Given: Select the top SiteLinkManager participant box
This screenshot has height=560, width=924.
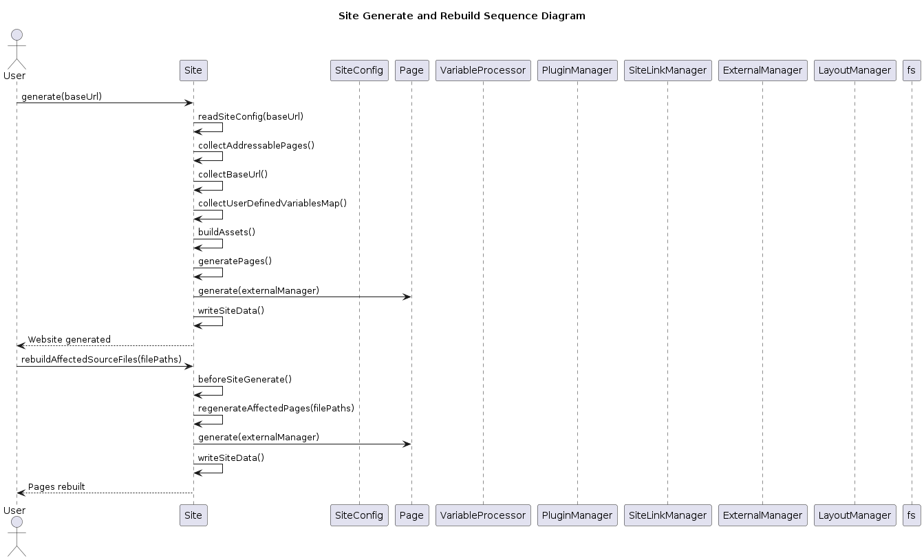Looking at the screenshot, I should click(667, 70).
